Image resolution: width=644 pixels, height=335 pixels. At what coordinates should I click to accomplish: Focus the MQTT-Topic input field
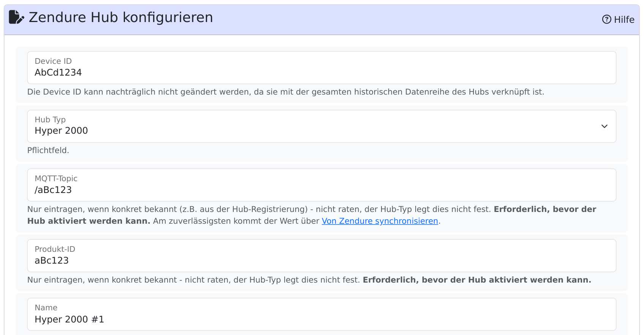coord(321,185)
